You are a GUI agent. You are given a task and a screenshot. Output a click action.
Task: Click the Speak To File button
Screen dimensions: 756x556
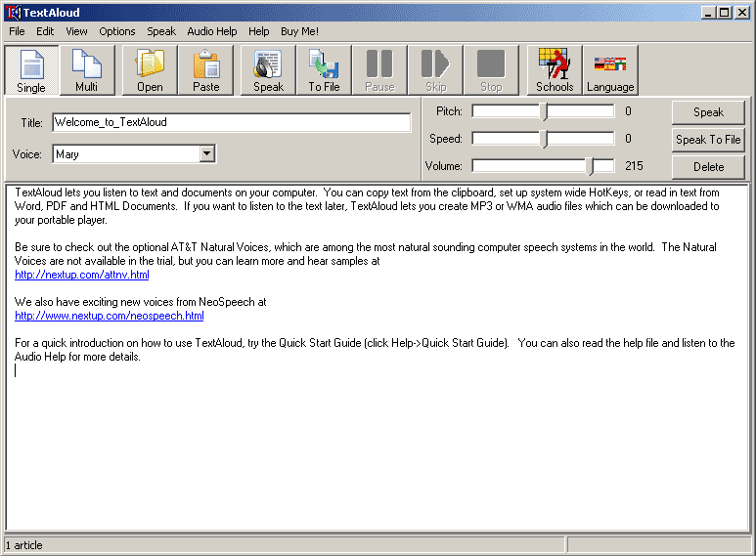coord(708,140)
